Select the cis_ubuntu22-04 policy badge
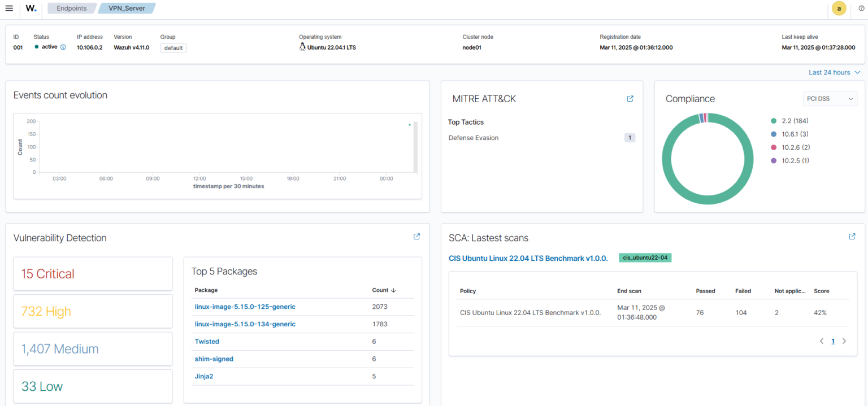The width and height of the screenshot is (868, 406). (x=645, y=257)
